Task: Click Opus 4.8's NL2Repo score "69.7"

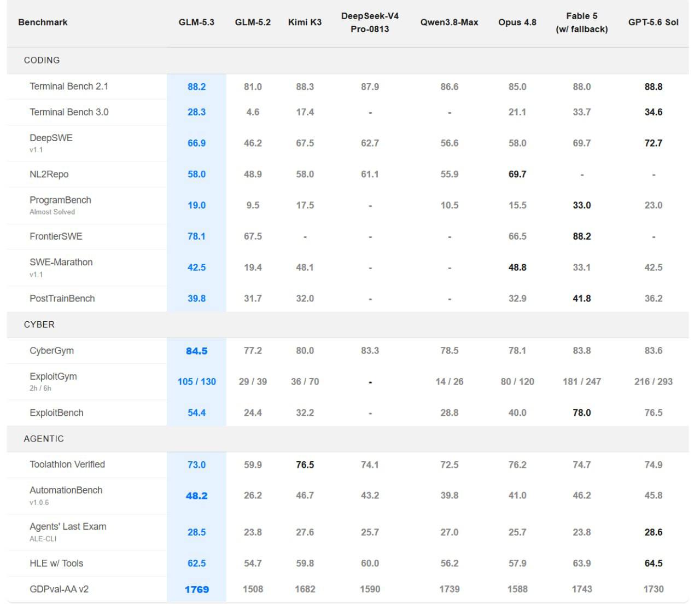Action: (517, 175)
